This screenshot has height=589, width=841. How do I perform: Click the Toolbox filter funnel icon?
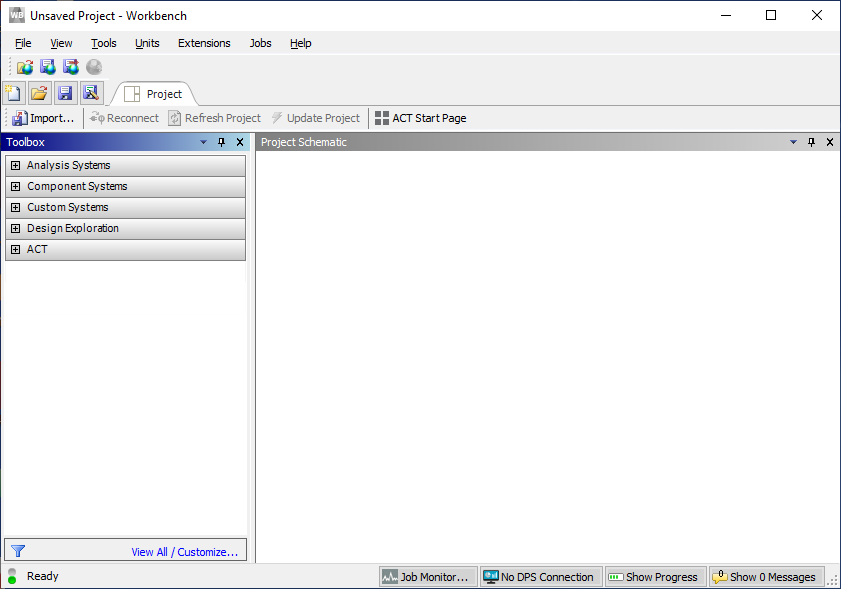point(18,551)
